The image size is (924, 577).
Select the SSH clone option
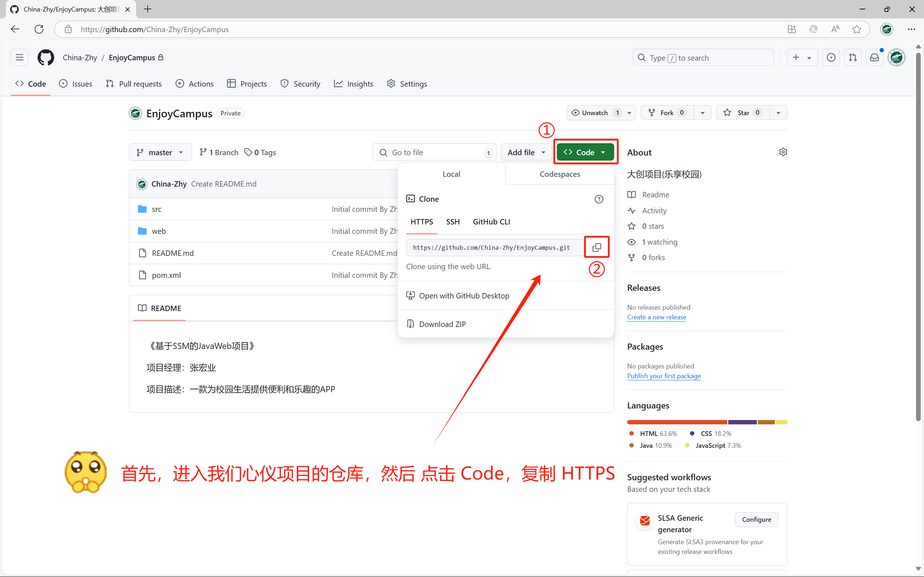click(453, 222)
